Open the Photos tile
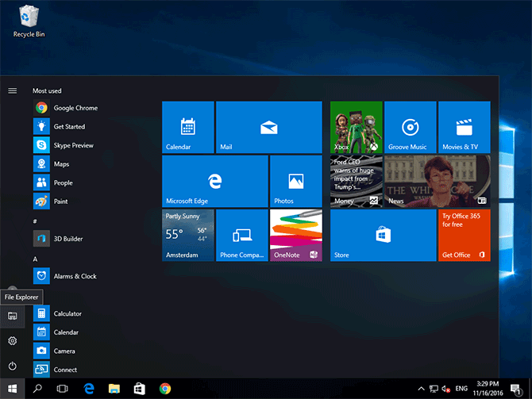 [296, 181]
